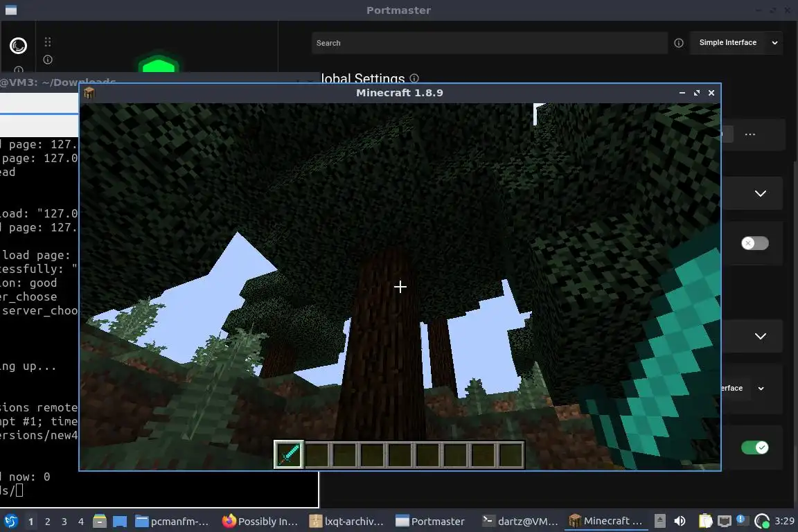Select the second Minecraft hotbar slot
This screenshot has height=532, width=798.
[x=317, y=454]
